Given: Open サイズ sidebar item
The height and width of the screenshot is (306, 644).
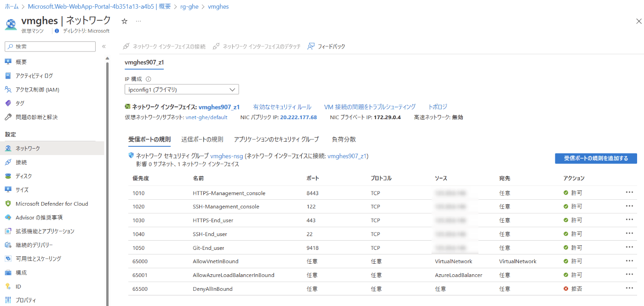Looking at the screenshot, I should point(22,190).
